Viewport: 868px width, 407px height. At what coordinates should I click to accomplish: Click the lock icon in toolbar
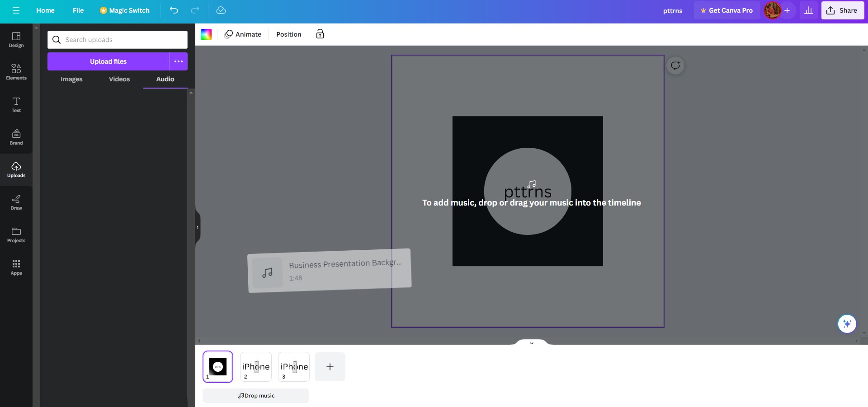coord(320,34)
